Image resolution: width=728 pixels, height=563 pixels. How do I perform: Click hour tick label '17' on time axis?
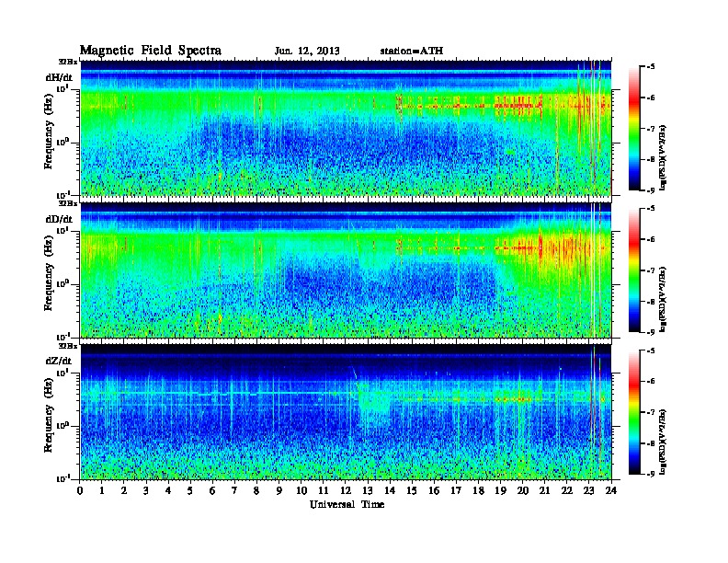(x=457, y=491)
